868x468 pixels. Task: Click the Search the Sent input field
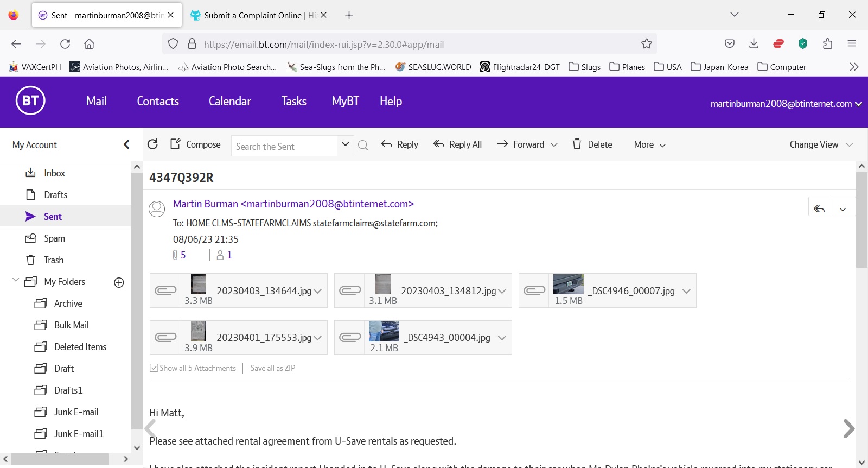coord(284,146)
